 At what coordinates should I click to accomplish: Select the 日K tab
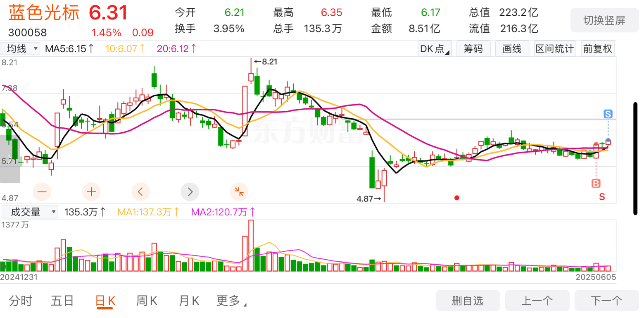coord(105,301)
